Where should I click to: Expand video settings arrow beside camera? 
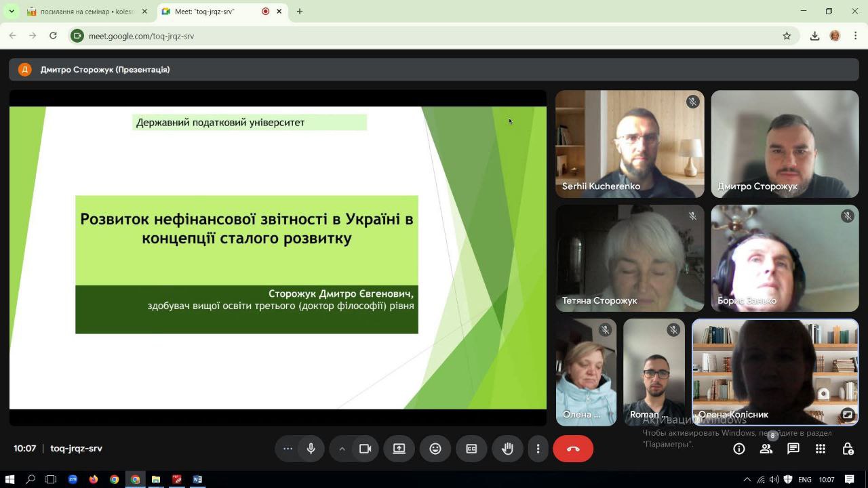pyautogui.click(x=342, y=449)
